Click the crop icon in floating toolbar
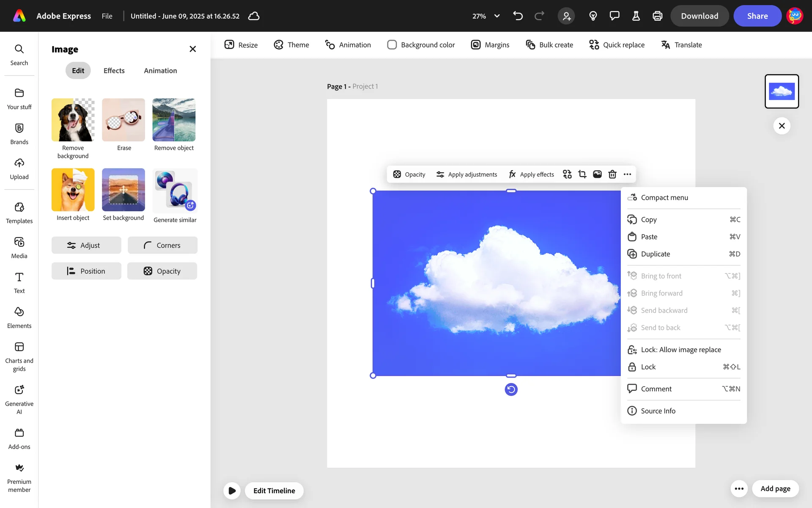The image size is (812, 508). [582, 174]
